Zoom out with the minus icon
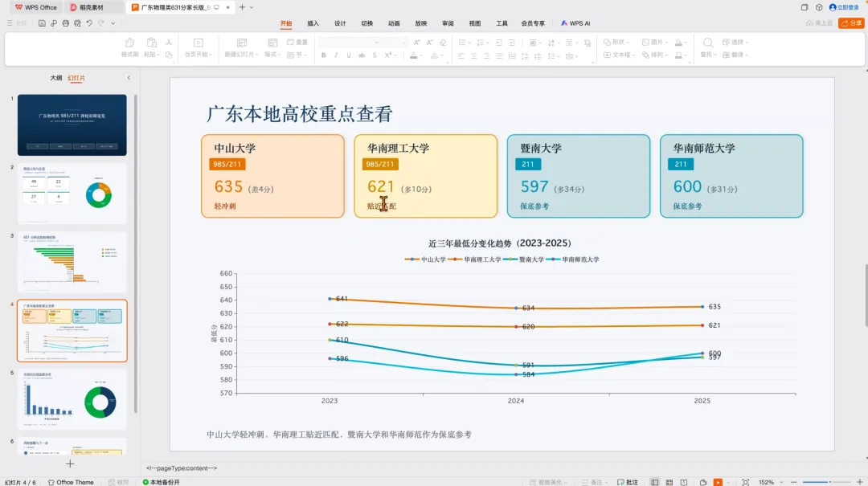Screen dimensions: 868x486 (x=793, y=482)
